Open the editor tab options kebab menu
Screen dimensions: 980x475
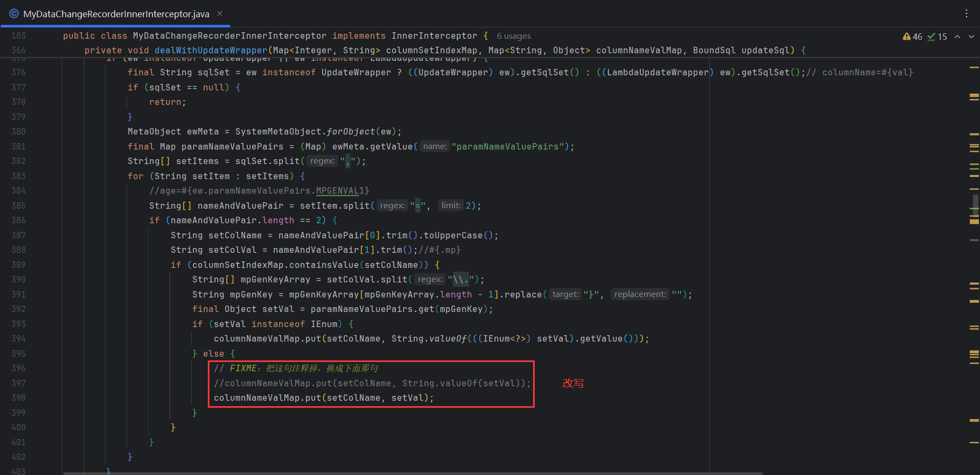click(x=967, y=14)
